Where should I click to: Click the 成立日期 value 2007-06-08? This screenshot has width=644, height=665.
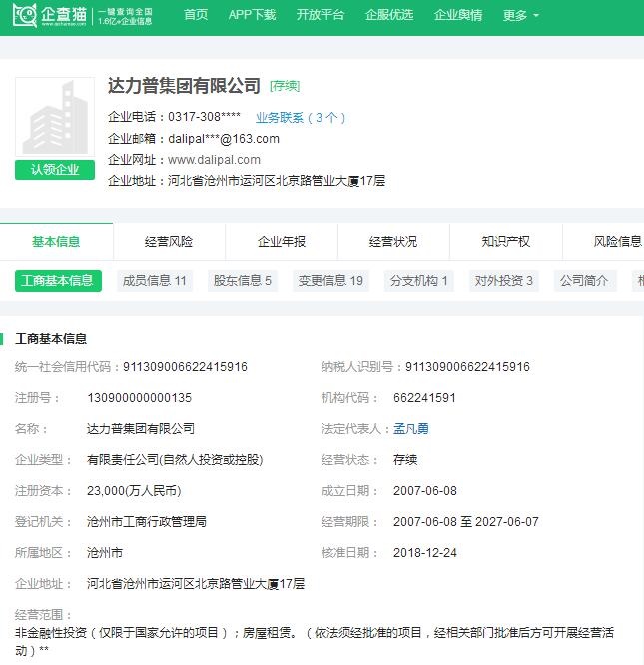(x=425, y=491)
